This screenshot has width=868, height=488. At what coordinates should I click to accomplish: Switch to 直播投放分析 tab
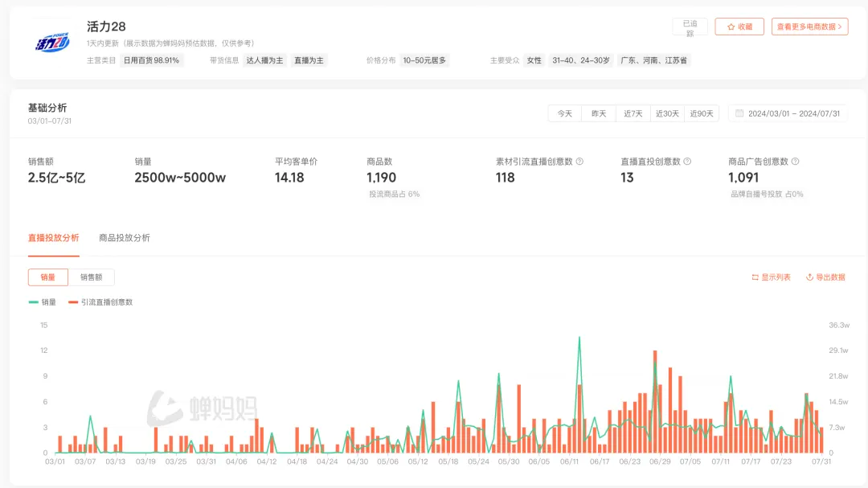click(54, 238)
